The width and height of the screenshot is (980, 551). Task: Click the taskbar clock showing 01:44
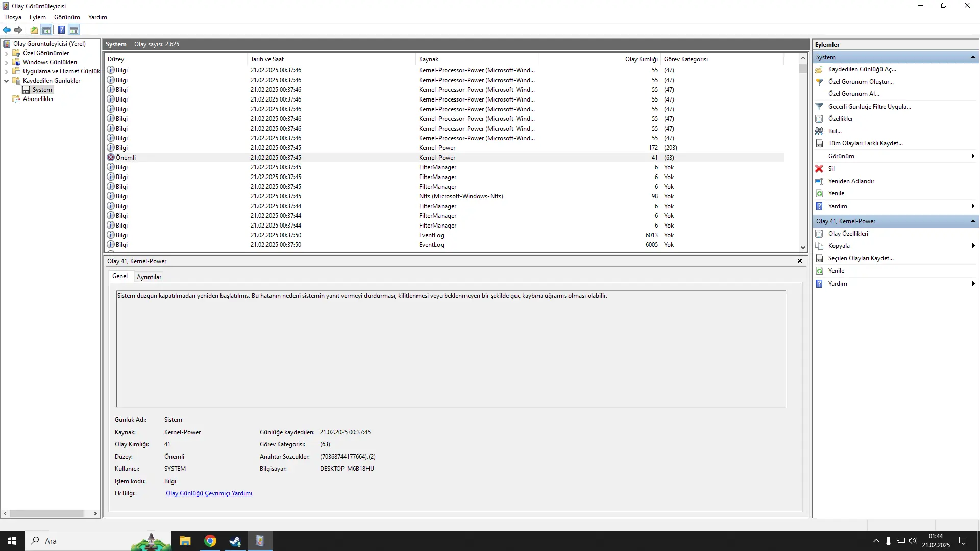pos(936,541)
